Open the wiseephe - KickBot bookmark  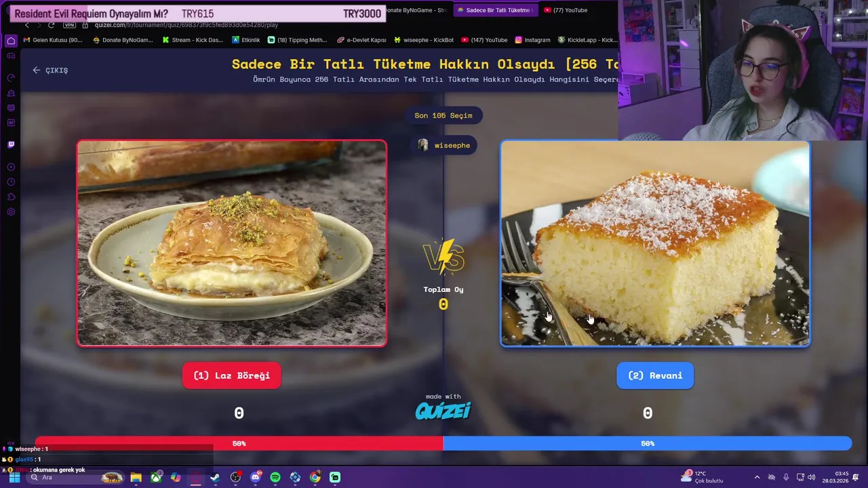[x=424, y=40]
